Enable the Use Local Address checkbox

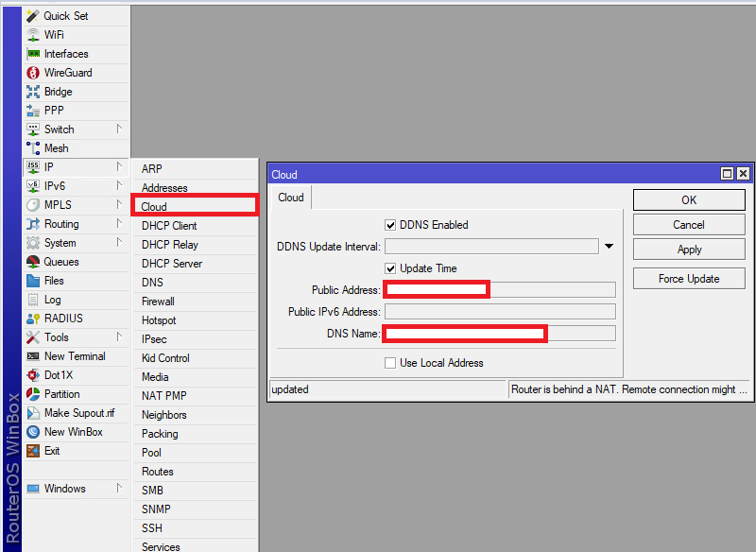coord(390,363)
